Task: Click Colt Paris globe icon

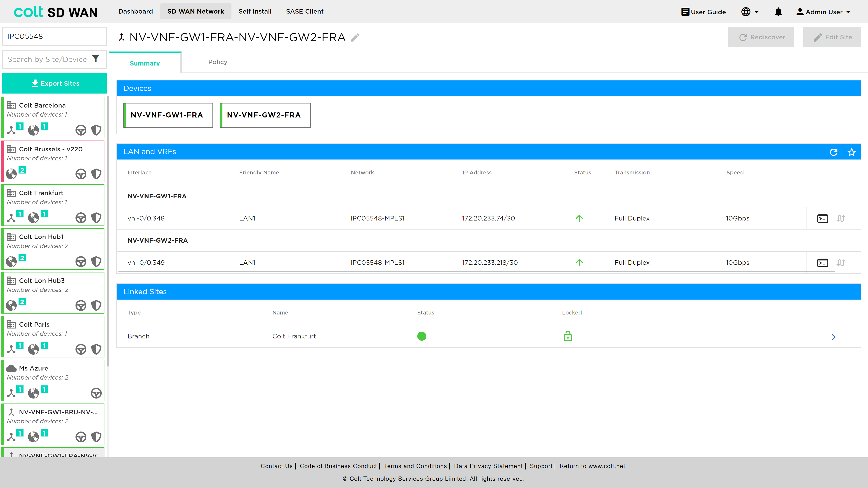Action: [33, 349]
